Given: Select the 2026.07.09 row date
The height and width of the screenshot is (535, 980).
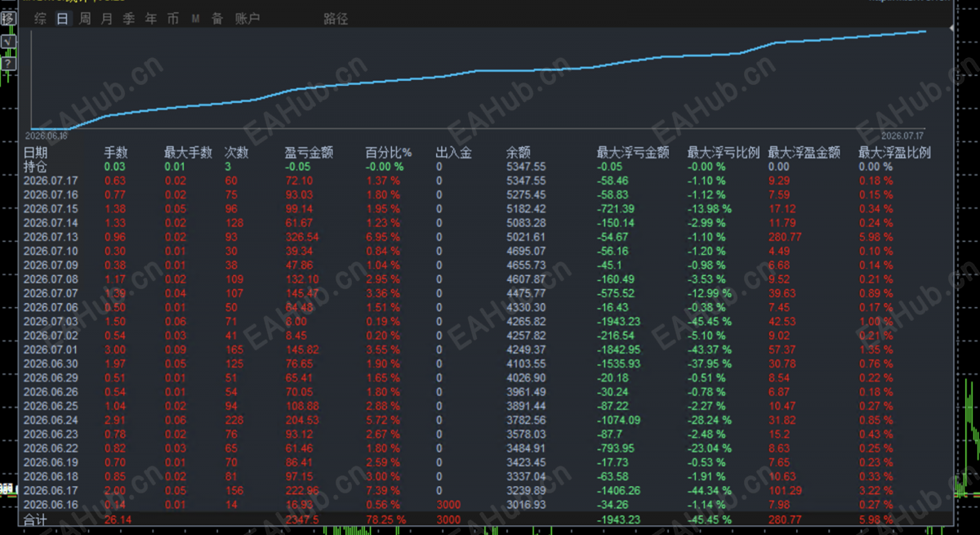Looking at the screenshot, I should [51, 265].
